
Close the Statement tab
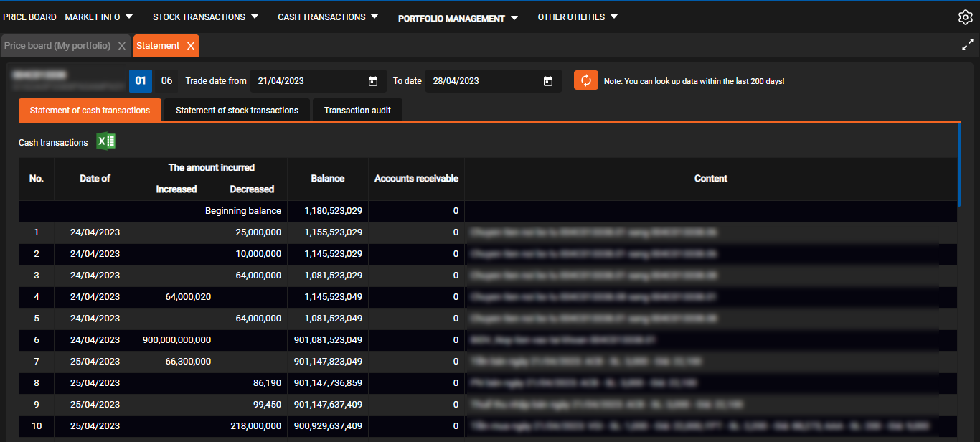pos(190,46)
